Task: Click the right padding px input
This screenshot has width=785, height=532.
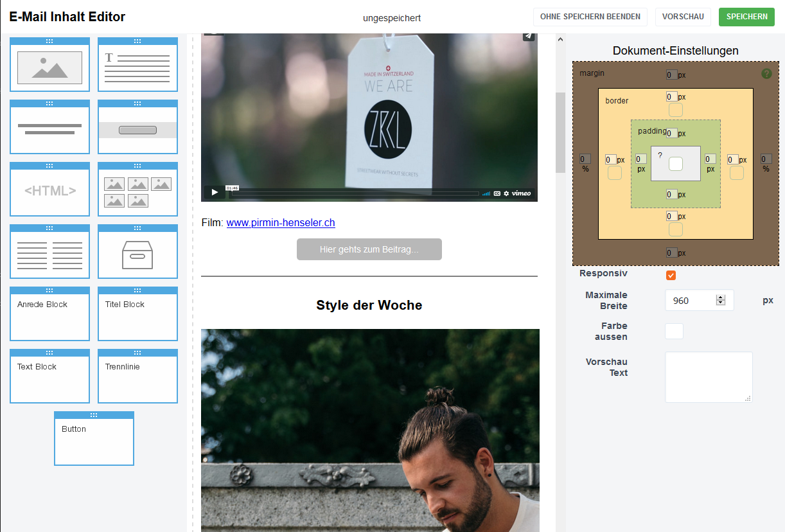Action: click(x=710, y=159)
